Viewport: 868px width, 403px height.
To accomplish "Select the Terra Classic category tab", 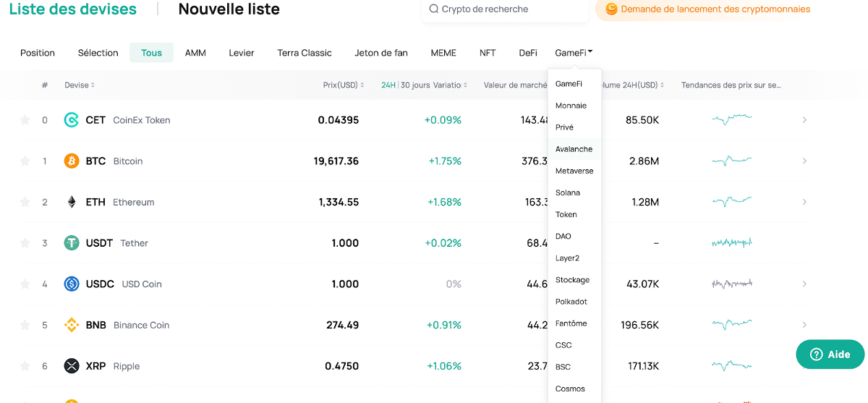I will tap(305, 53).
